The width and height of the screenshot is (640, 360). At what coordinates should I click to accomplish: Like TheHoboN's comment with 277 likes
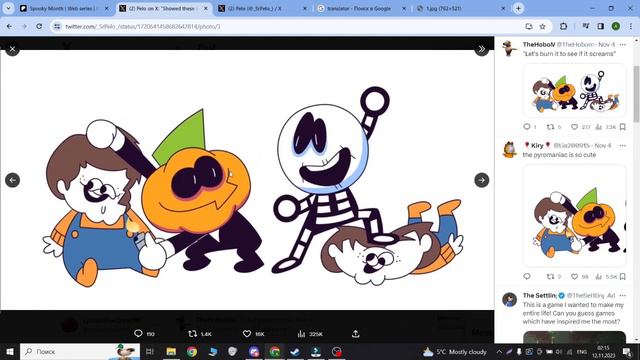point(574,127)
